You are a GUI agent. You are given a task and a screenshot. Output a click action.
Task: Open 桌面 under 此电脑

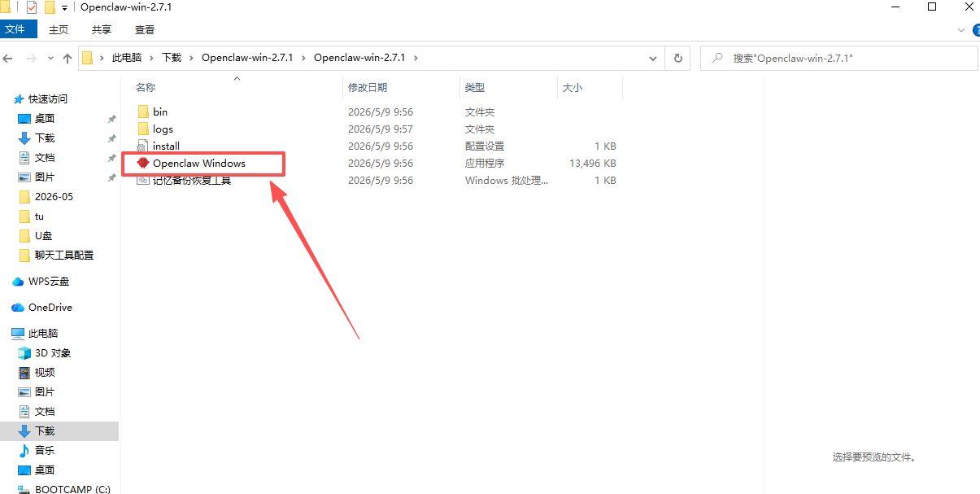click(45, 470)
